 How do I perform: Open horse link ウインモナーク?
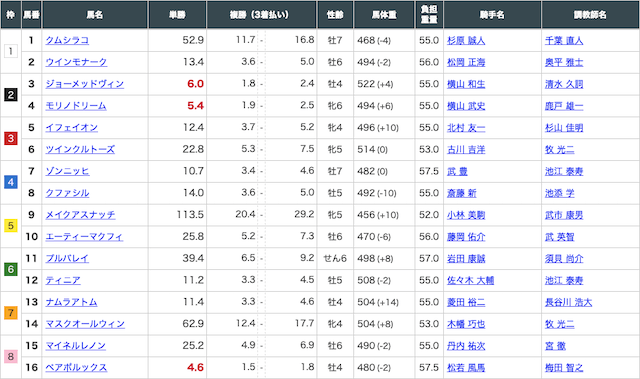click(76, 62)
